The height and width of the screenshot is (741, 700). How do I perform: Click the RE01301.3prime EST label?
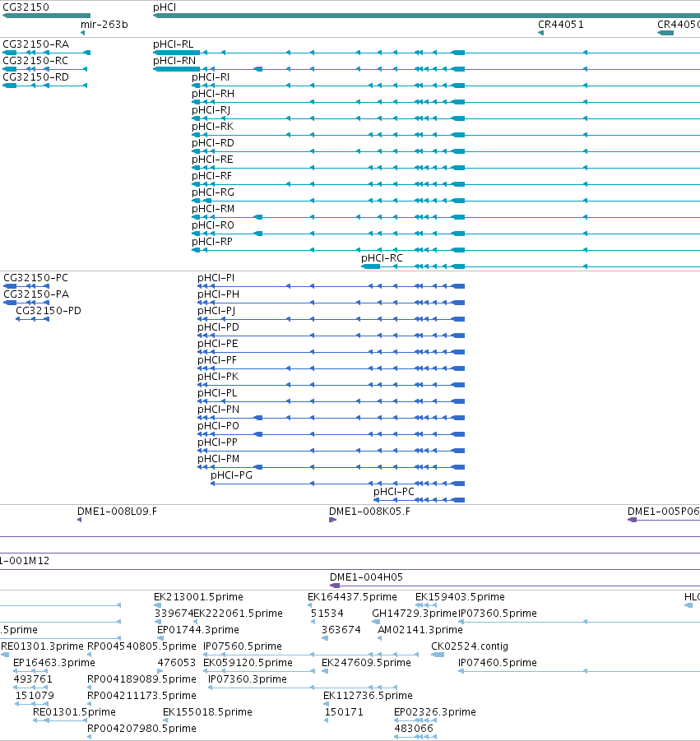tap(43, 646)
